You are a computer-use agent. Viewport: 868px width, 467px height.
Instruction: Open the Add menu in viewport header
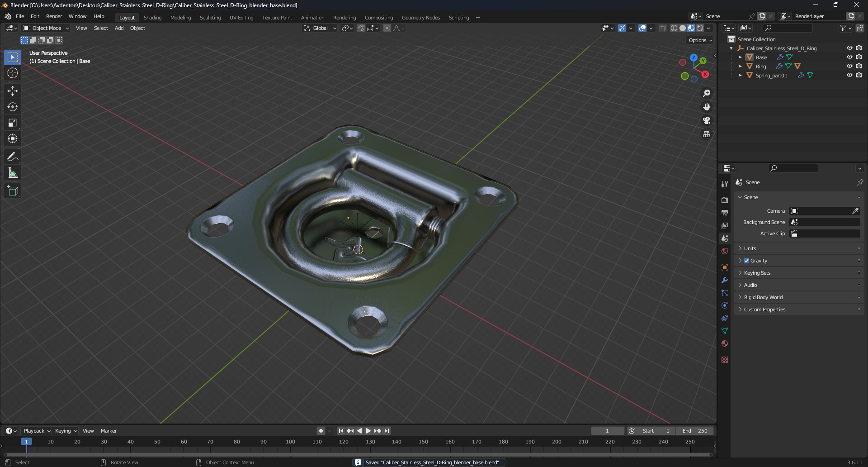119,28
